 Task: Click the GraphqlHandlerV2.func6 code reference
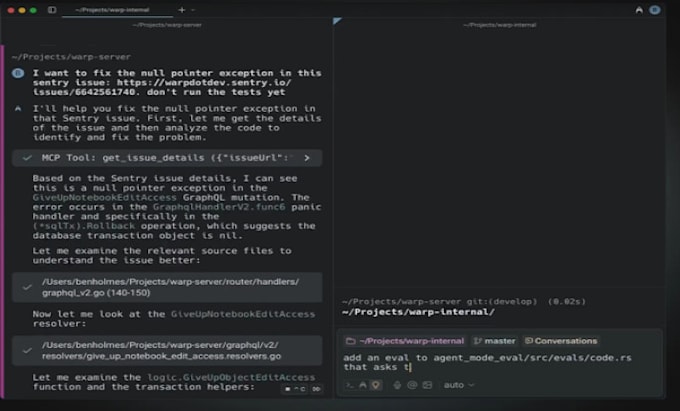219,207
